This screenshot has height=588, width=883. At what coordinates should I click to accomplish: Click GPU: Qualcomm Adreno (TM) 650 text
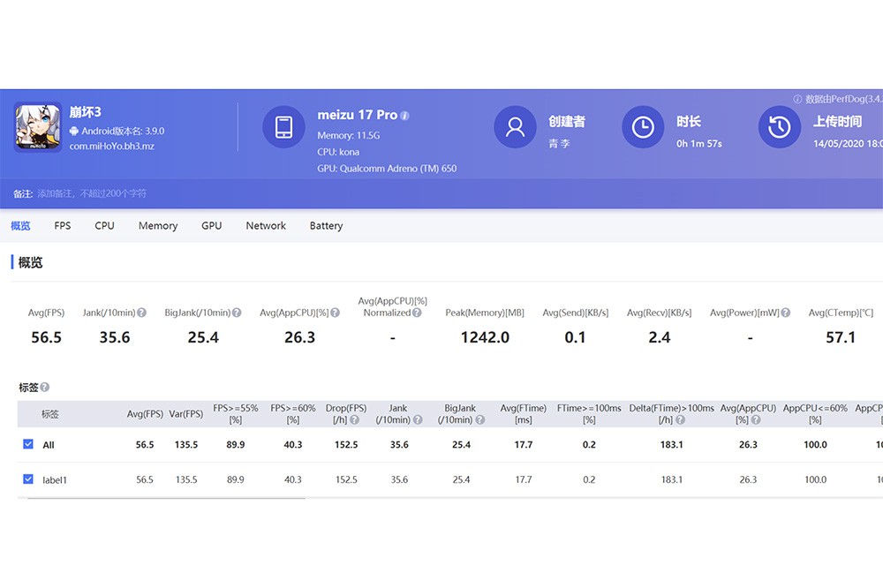387,169
